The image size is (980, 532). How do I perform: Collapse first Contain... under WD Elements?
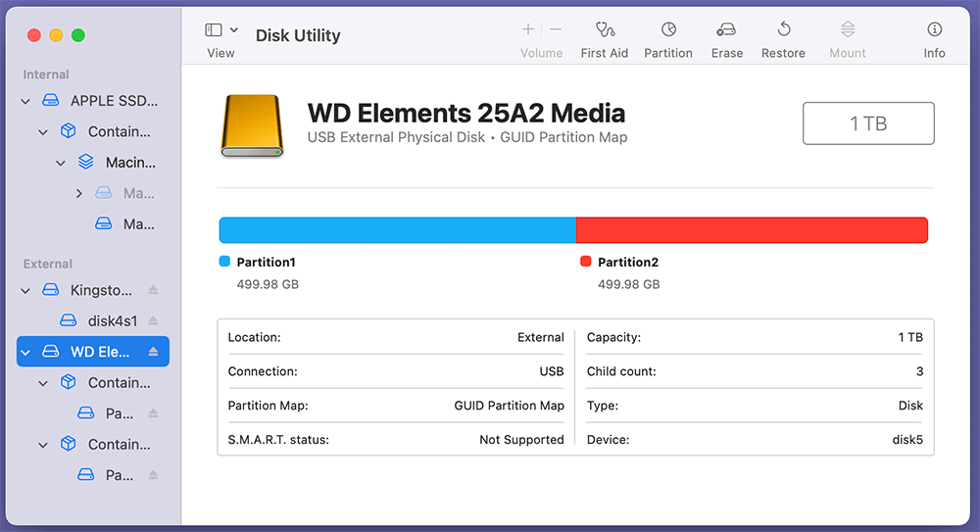tap(43, 383)
